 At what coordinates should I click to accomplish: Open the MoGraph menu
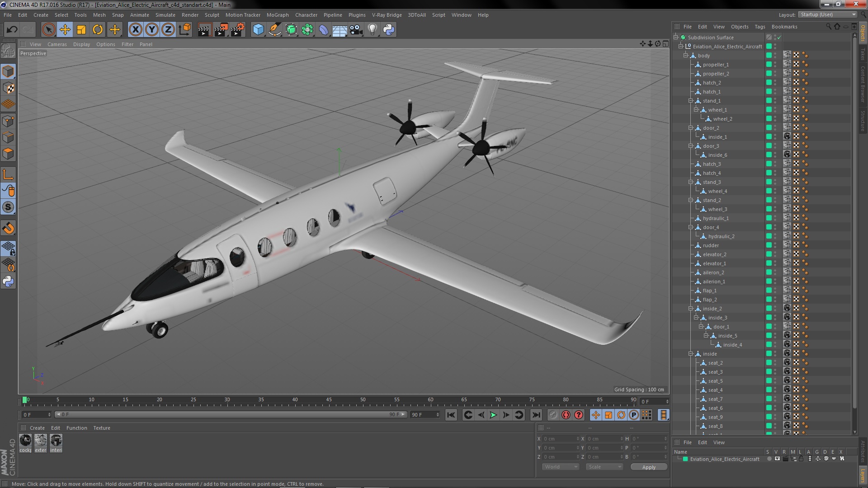pyautogui.click(x=278, y=15)
